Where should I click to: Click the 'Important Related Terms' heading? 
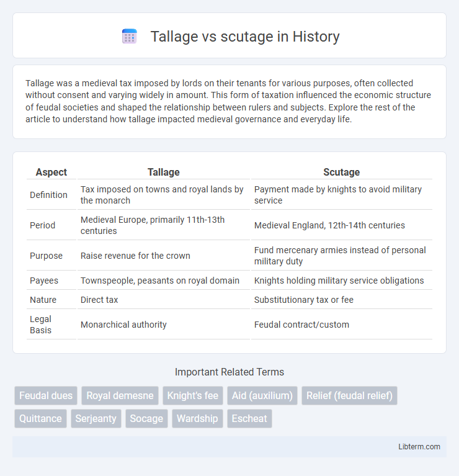pyautogui.click(x=229, y=372)
